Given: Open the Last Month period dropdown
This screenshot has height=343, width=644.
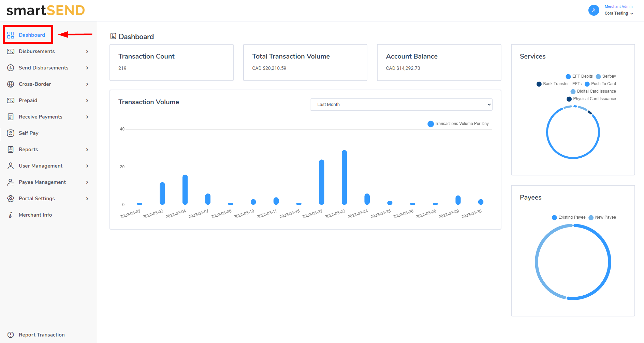Looking at the screenshot, I should coord(401,105).
